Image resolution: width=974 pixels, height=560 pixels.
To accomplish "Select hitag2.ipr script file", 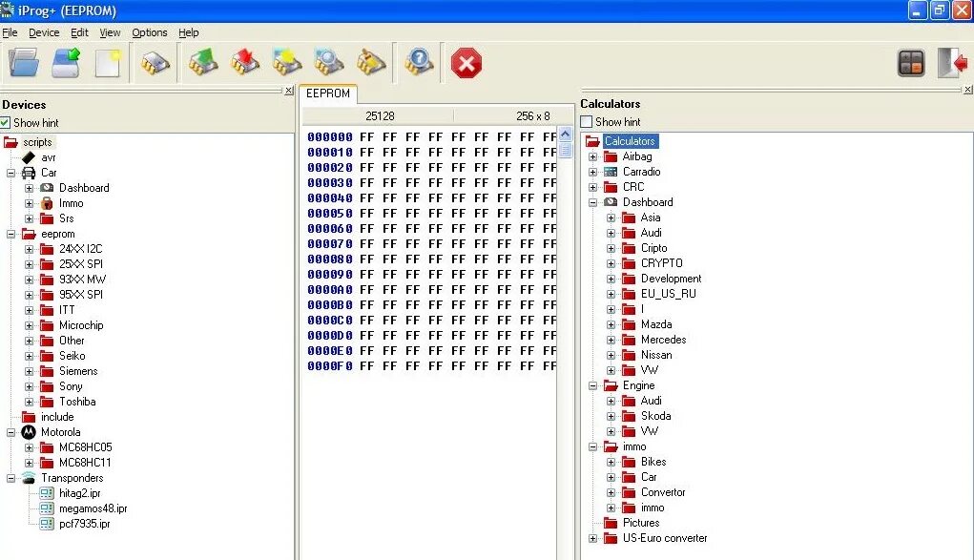I will 79,493.
